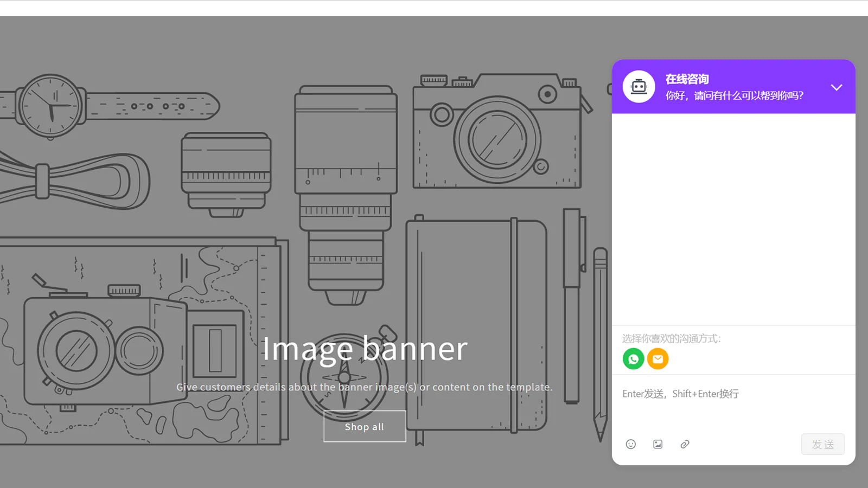Click the tall telephoto lens illustration
Viewport: 868px width, 488px height.
tap(346, 190)
